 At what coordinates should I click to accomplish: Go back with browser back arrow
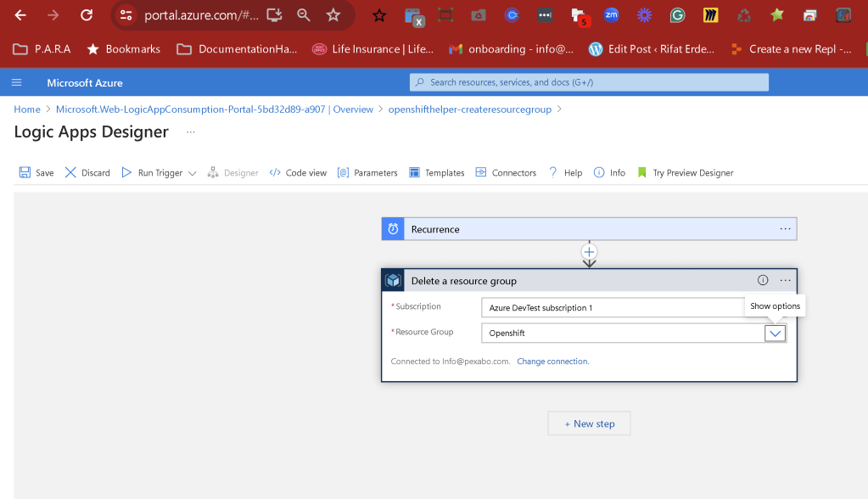pyautogui.click(x=20, y=15)
